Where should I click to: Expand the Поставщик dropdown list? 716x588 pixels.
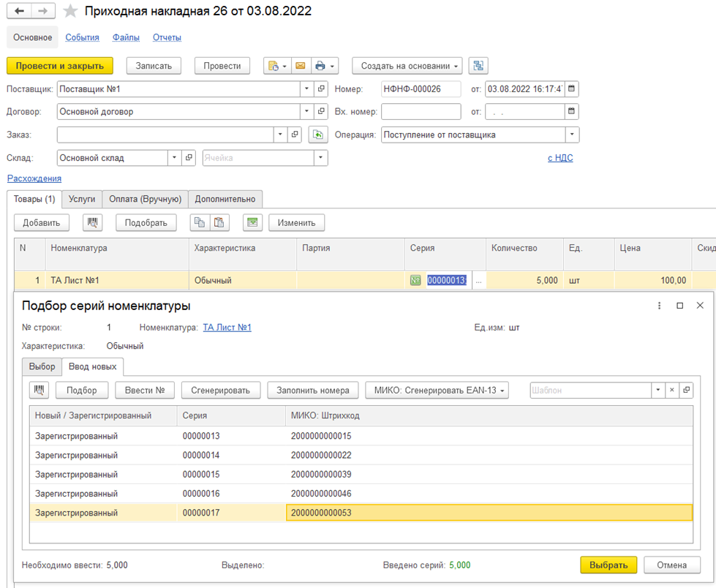307,88
